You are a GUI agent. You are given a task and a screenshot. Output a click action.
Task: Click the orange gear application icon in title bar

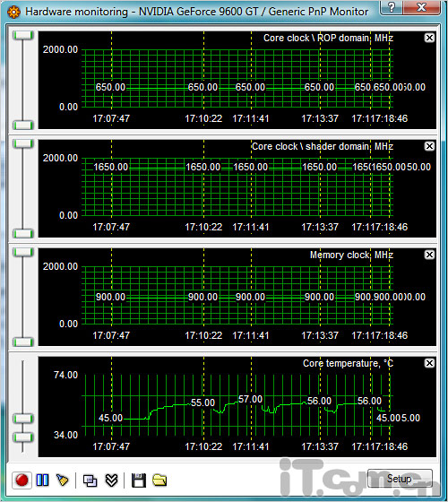click(13, 12)
